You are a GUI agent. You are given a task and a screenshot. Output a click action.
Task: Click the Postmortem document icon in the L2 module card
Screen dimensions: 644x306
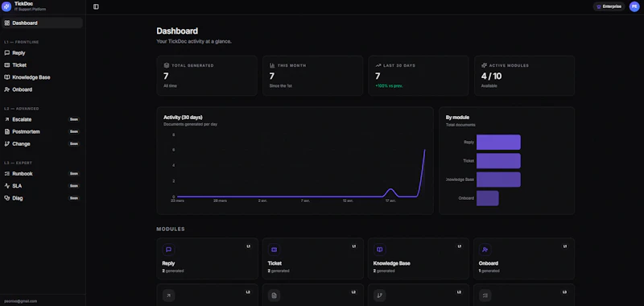coord(274,296)
